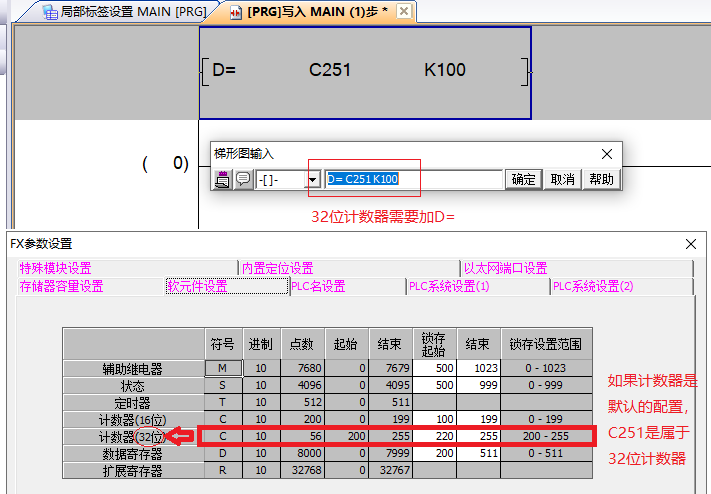
Task: Close the 梯形图输入 dialog
Action: tap(606, 154)
